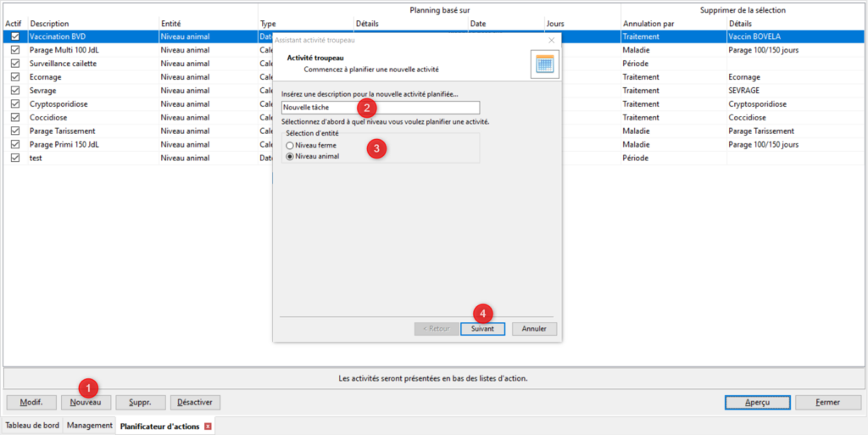Select the Niveau ferme radio option

click(x=290, y=146)
